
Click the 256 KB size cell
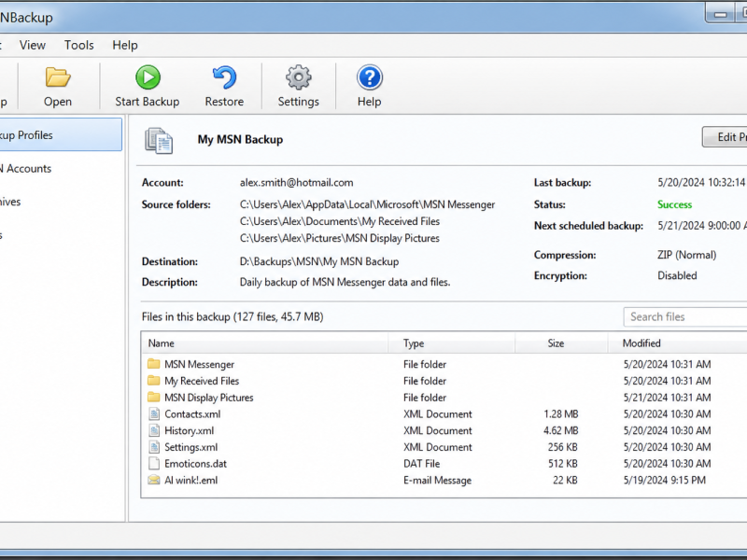(563, 447)
